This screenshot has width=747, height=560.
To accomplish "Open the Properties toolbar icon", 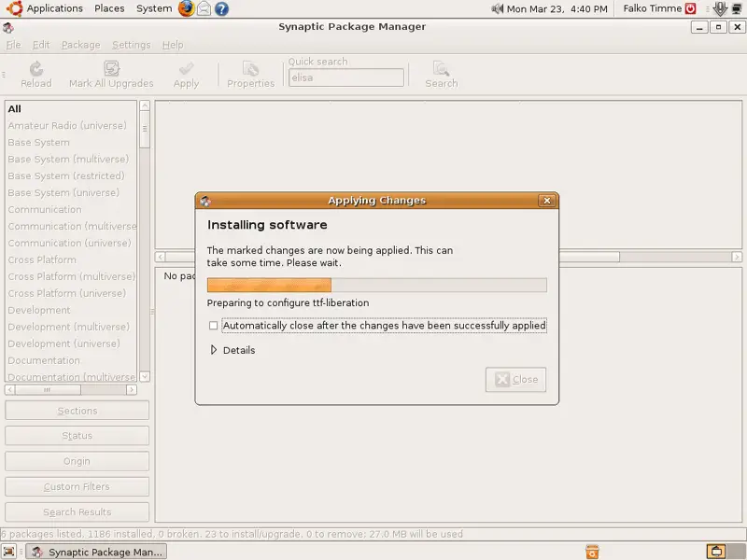I will click(250, 69).
